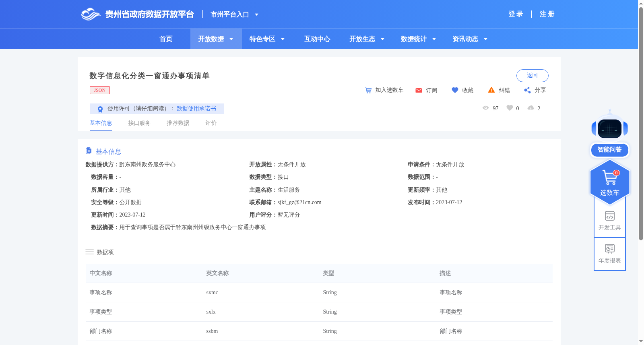The height and width of the screenshot is (345, 644).
Task: Click the orange warning 纠错 icon
Action: (491, 90)
